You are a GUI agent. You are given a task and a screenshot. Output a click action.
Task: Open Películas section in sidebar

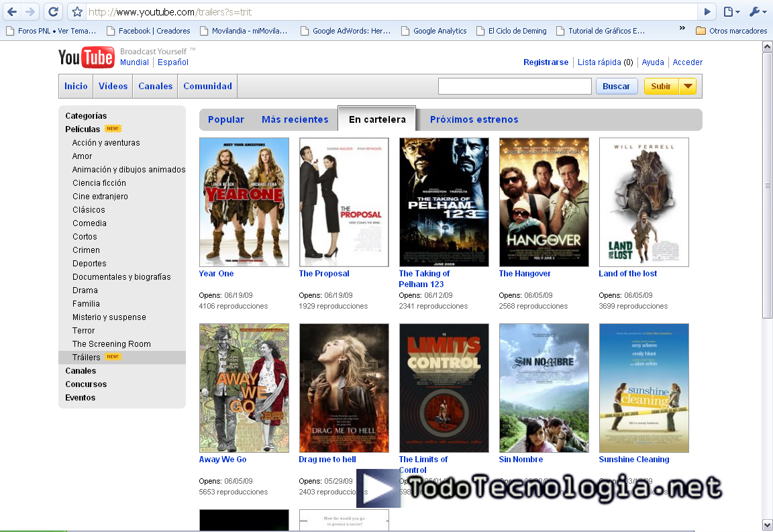(x=83, y=129)
